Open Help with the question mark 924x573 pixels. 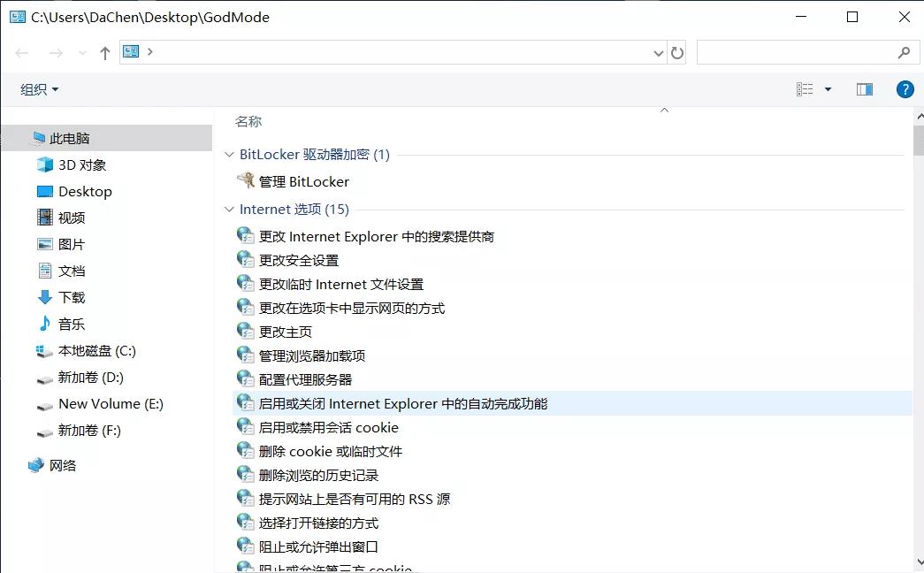(x=905, y=89)
